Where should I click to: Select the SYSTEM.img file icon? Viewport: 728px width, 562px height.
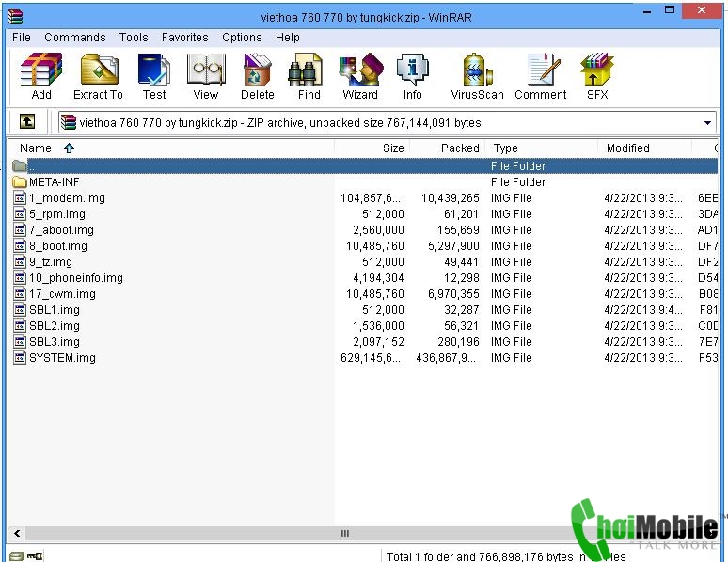20,358
